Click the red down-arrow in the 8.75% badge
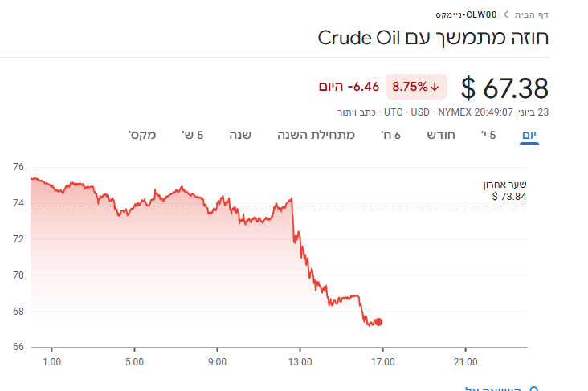The image size is (588, 391). (435, 86)
